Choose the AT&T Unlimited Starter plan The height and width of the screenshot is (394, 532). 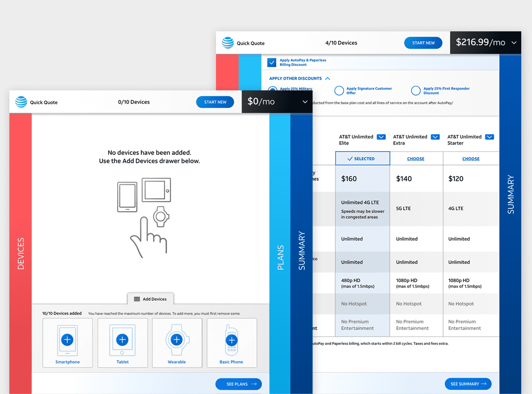[471, 159]
